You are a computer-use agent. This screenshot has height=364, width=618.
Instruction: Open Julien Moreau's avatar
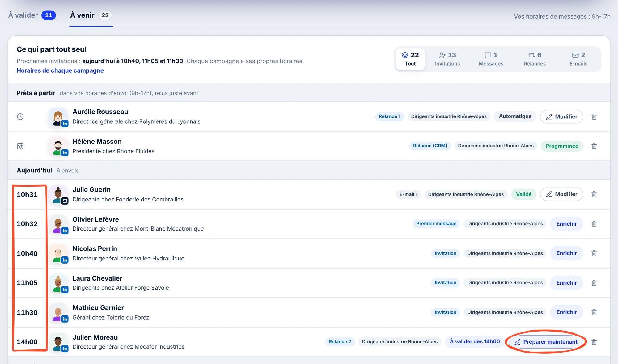coord(58,343)
